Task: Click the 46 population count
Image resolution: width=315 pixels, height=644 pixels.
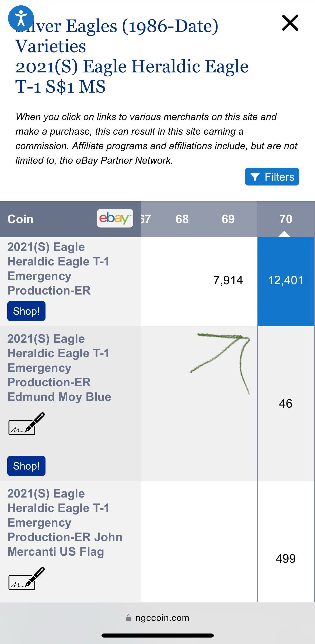Action: [286, 404]
